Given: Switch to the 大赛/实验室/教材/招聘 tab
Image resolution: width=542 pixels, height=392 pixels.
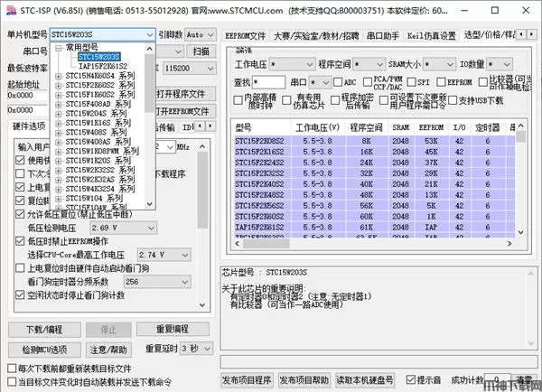Looking at the screenshot, I should pos(316,35).
